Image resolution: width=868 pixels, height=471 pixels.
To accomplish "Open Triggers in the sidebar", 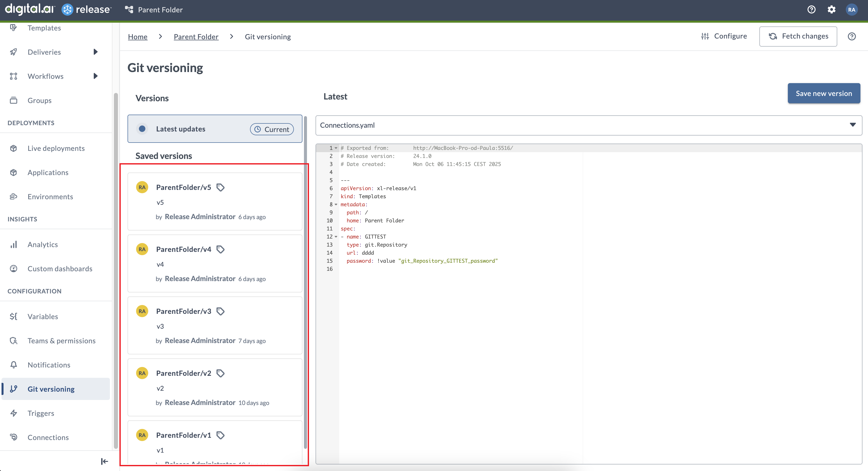I will [41, 413].
